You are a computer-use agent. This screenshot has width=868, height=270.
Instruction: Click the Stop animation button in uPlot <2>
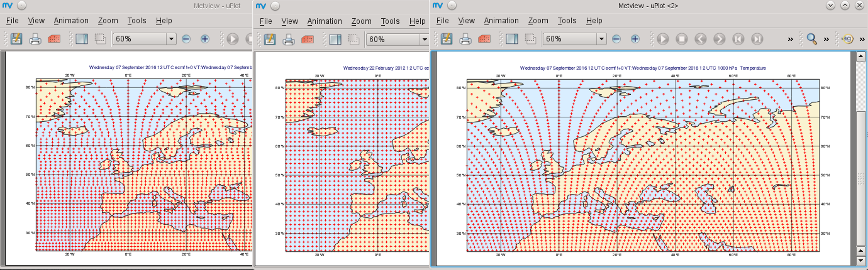coord(681,39)
